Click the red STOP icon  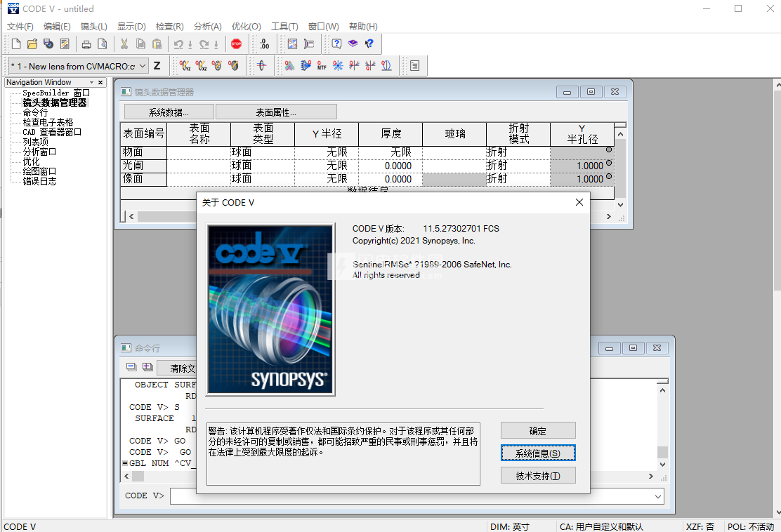tap(237, 44)
